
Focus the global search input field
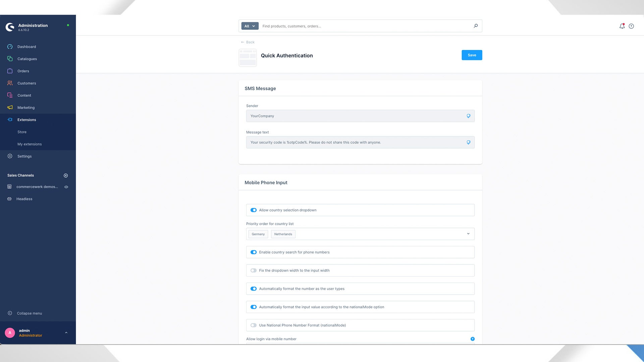(366, 26)
